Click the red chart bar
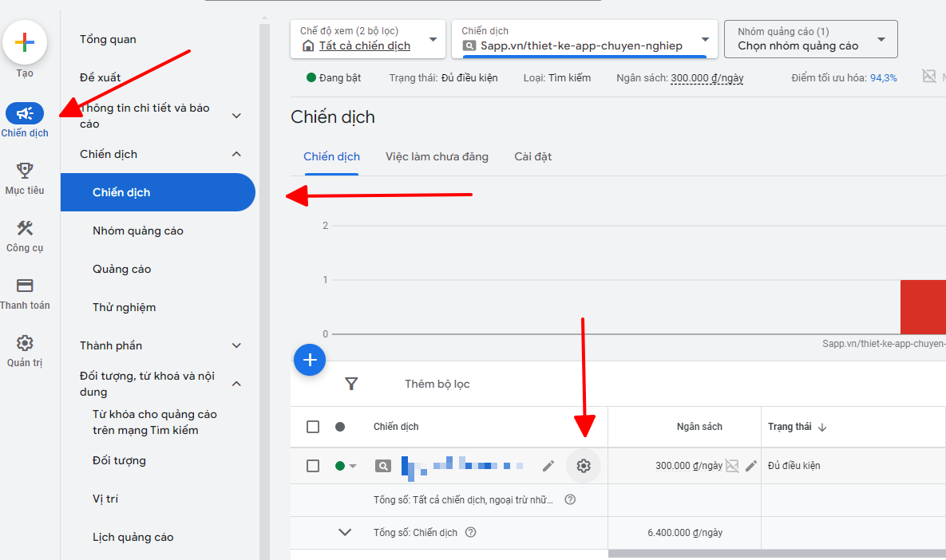This screenshot has width=946, height=560. (923, 307)
